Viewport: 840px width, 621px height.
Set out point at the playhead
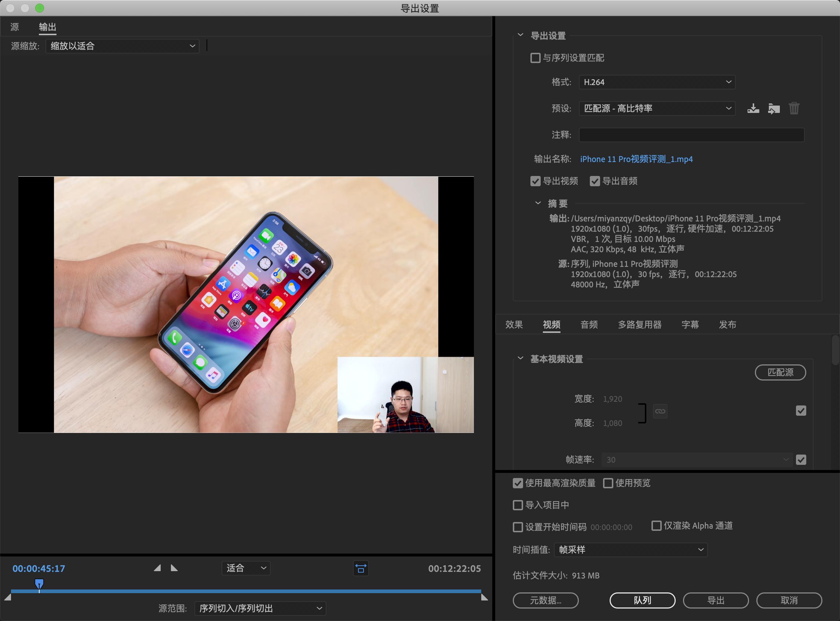pyautogui.click(x=174, y=568)
